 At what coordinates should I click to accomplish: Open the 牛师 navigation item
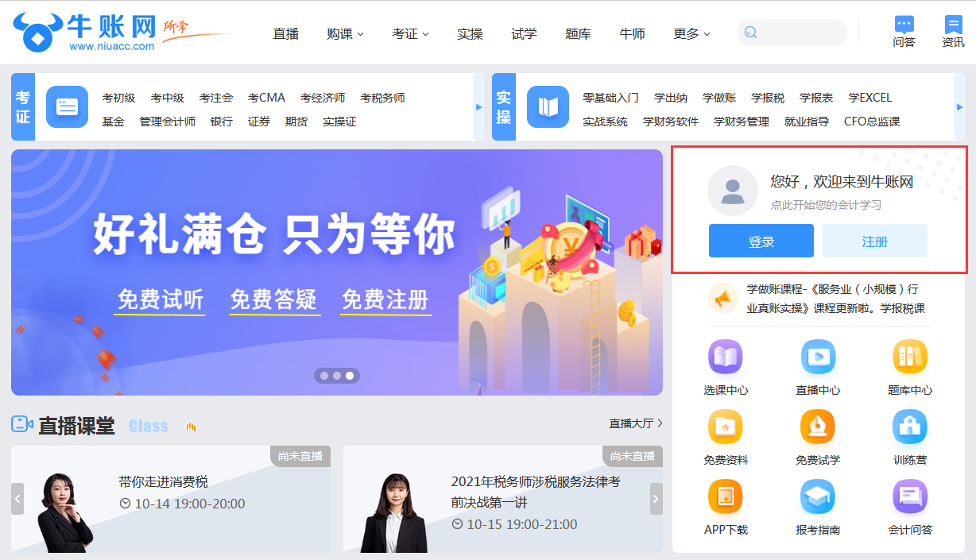(632, 33)
